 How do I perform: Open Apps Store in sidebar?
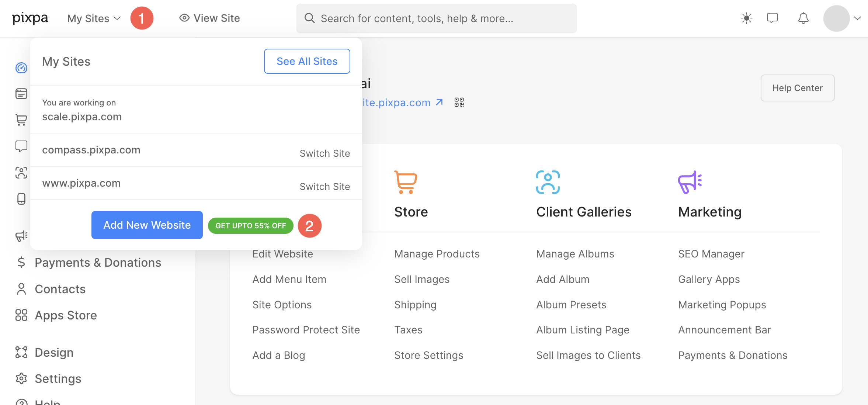(x=66, y=315)
